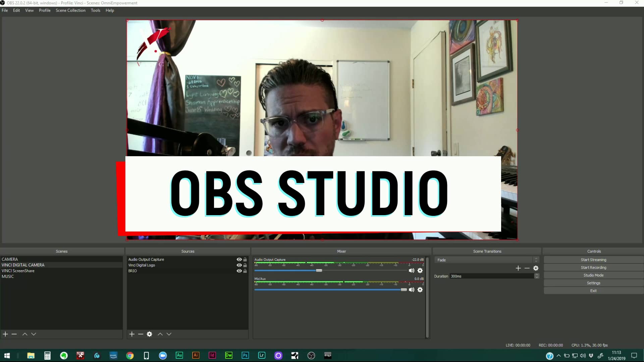This screenshot has width=644, height=362.
Task: Enable Studio Mode
Action: (593, 275)
